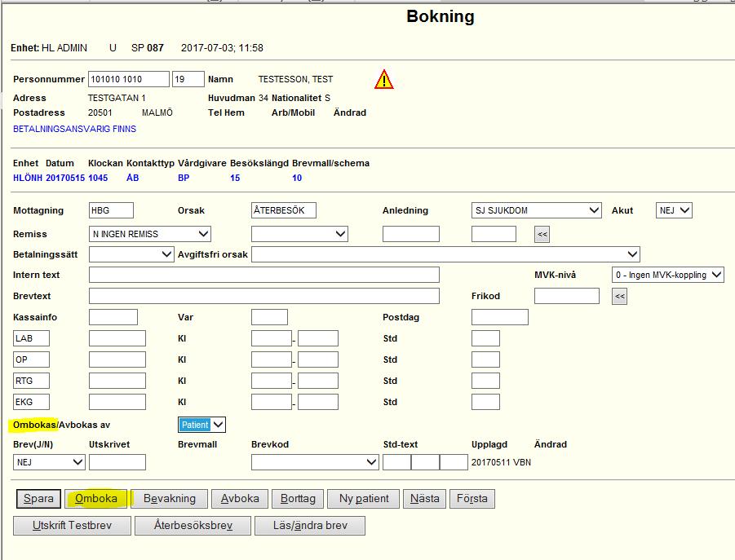The width and height of the screenshot is (735, 560).
Task: Click the Frikod input field
Action: coord(567,296)
